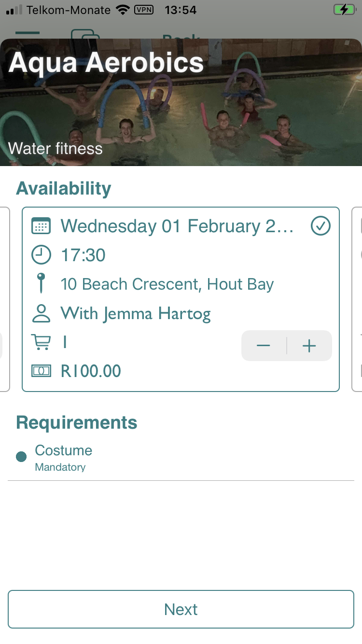Tap the Wi-Fi status icon
362x644 pixels.
(x=123, y=10)
